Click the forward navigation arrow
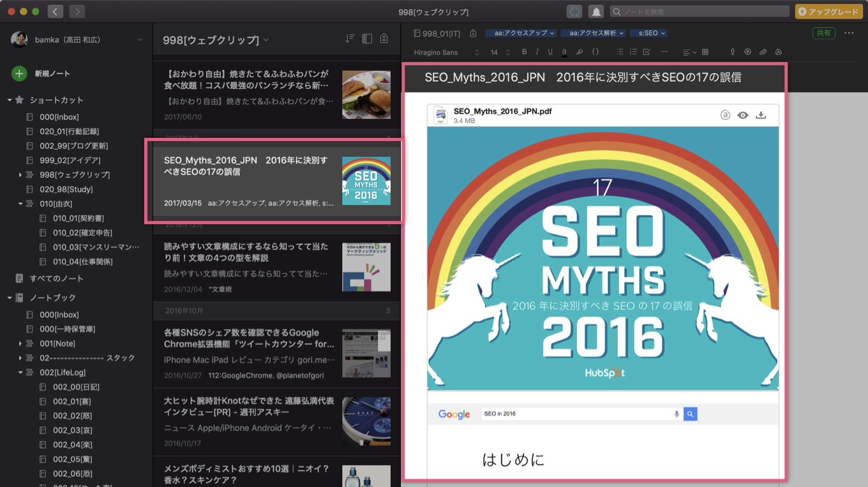Image resolution: width=868 pixels, height=487 pixels. coord(77,11)
